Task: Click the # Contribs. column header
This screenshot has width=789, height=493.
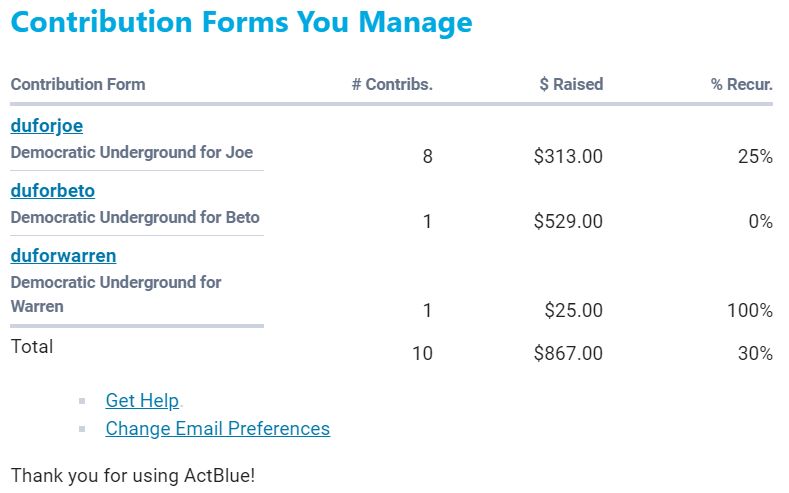Action: pos(392,84)
